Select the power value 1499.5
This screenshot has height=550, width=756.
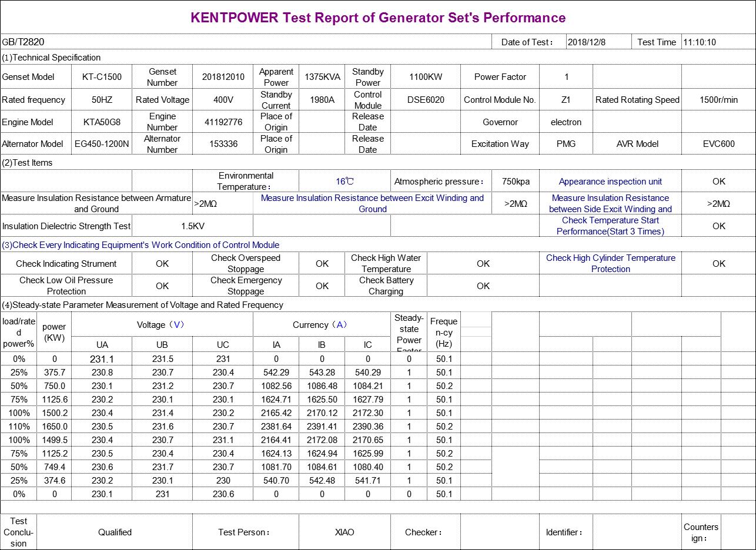pos(54,440)
